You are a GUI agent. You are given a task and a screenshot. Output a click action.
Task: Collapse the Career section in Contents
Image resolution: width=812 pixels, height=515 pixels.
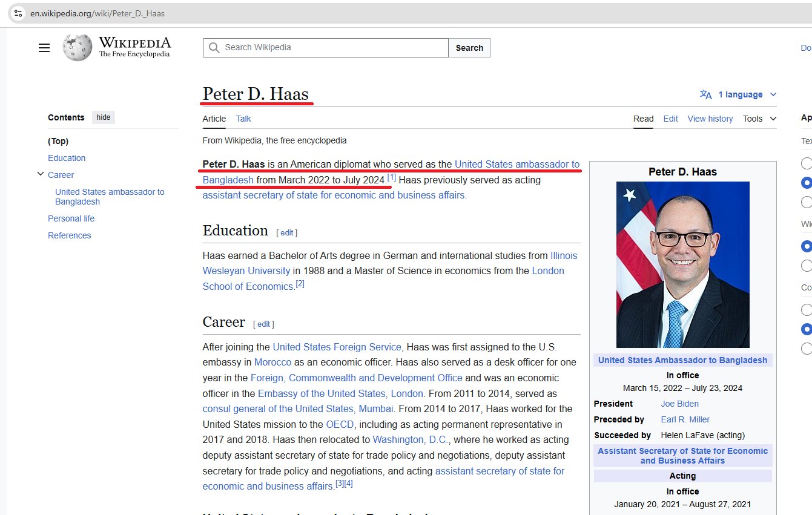pos(41,174)
